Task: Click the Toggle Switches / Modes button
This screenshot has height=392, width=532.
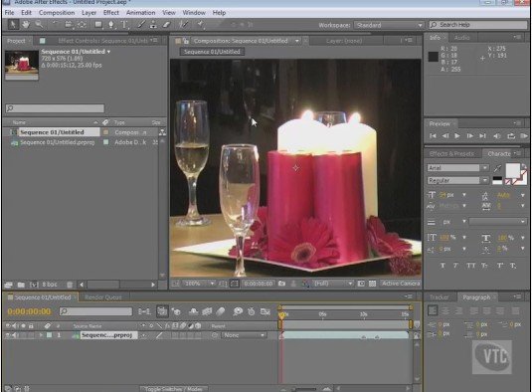Action: tap(173, 389)
